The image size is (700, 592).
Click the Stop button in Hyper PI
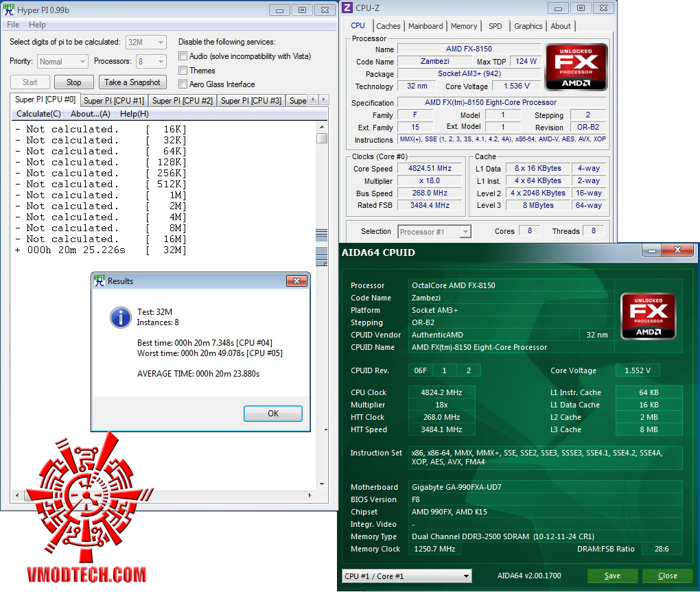73,82
